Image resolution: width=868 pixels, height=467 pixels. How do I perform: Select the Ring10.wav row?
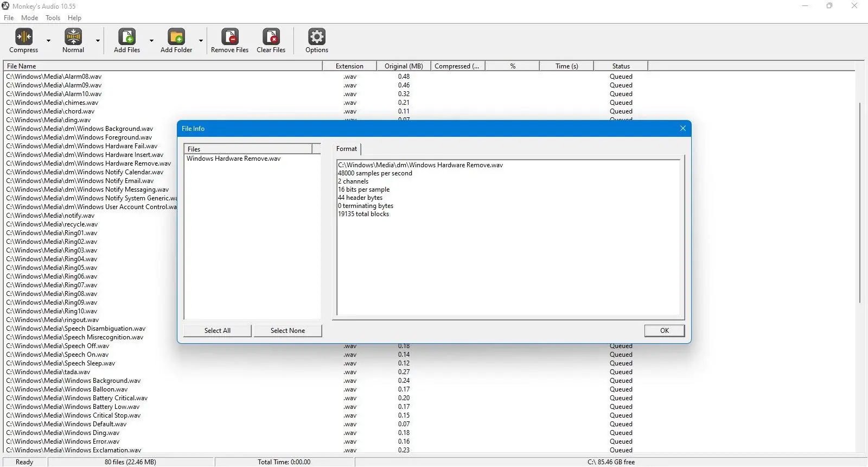click(x=52, y=311)
